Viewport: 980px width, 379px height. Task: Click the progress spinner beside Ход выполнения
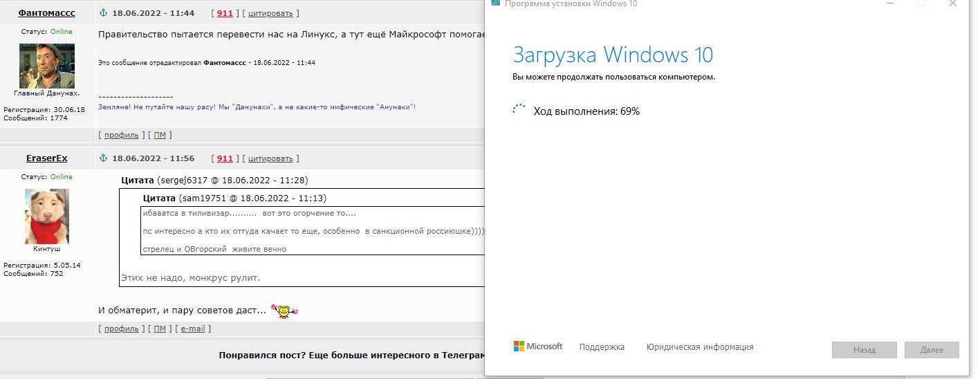[x=519, y=110]
